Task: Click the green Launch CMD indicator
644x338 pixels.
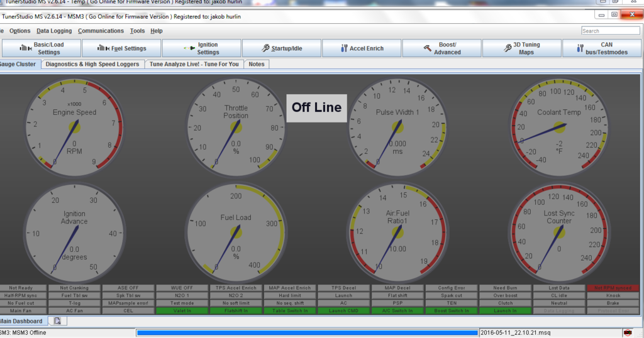Action: [x=344, y=311]
